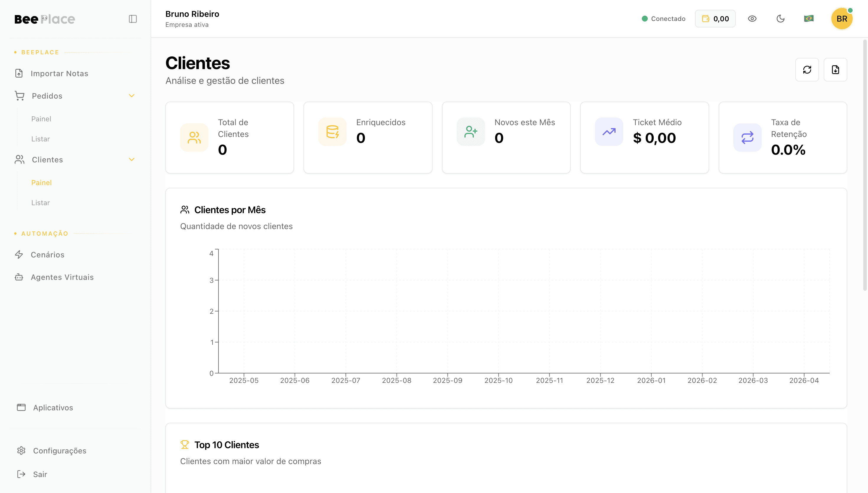868x493 pixels.
Task: Go to Importar Notas
Action: point(59,74)
